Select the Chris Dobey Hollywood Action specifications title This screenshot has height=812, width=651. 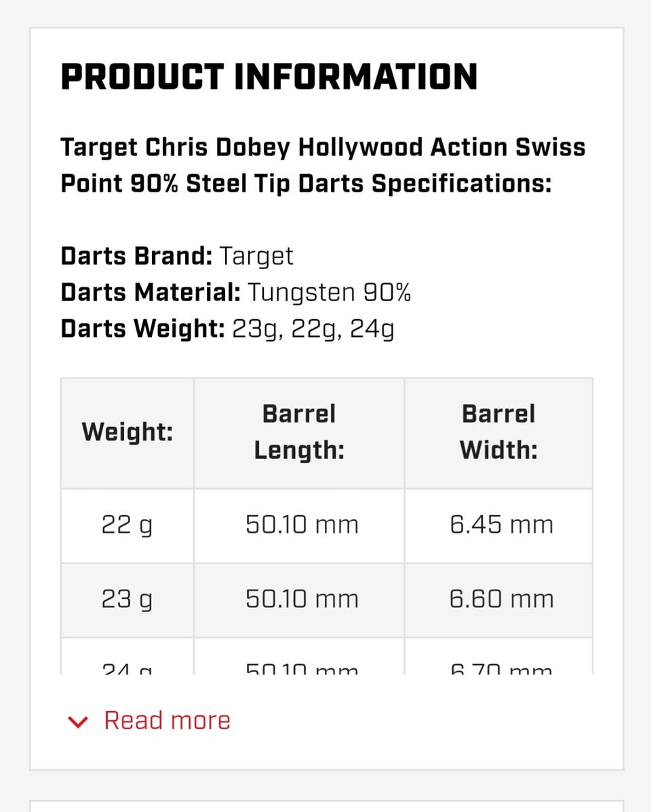click(323, 165)
